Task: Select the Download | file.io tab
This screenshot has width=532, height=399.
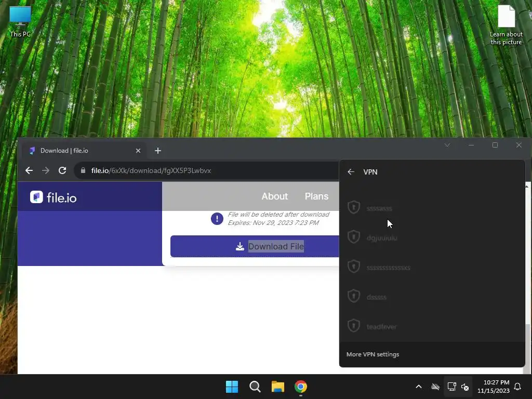Action: (x=84, y=151)
